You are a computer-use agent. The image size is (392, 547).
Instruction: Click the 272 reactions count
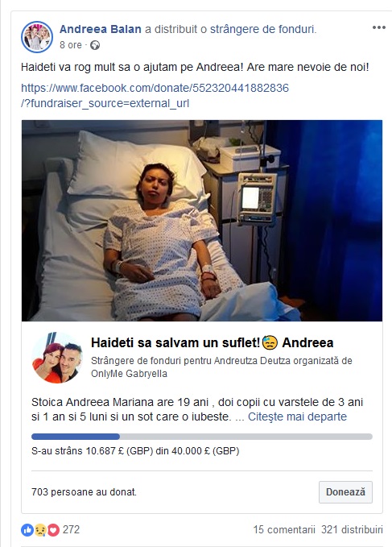click(71, 529)
